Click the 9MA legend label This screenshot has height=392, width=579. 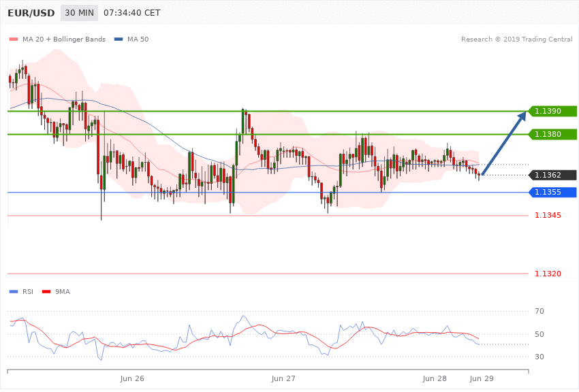tap(63, 292)
